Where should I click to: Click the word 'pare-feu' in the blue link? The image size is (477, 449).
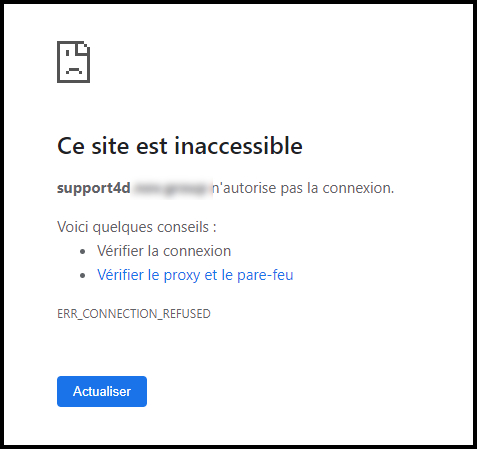[x=265, y=275]
